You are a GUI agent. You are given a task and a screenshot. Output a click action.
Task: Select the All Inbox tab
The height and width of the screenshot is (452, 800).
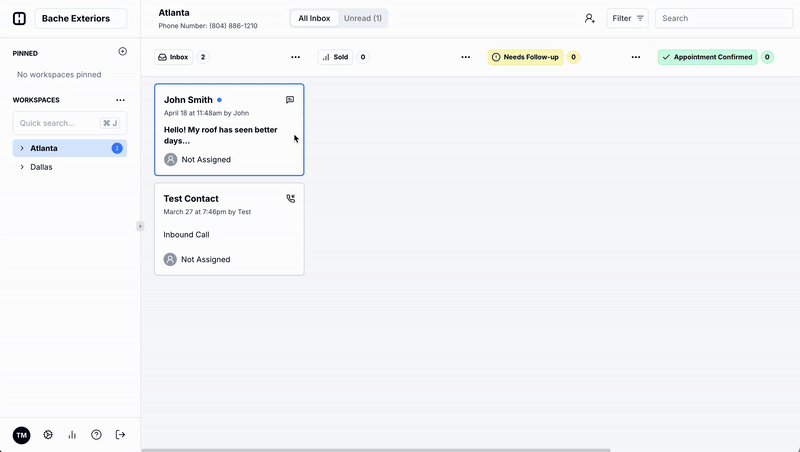[314, 18]
